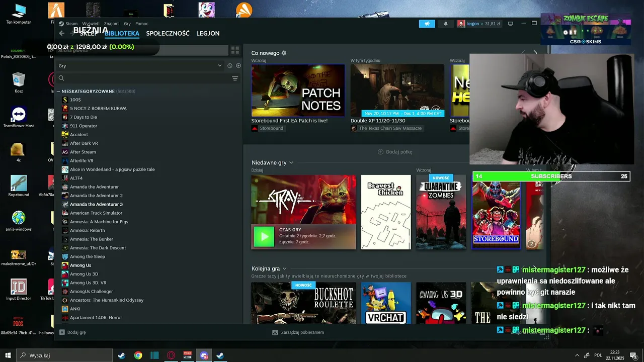The image size is (644, 362).
Task: Click Amnesia: A Machine for Pigs icon
Action: pyautogui.click(x=65, y=222)
